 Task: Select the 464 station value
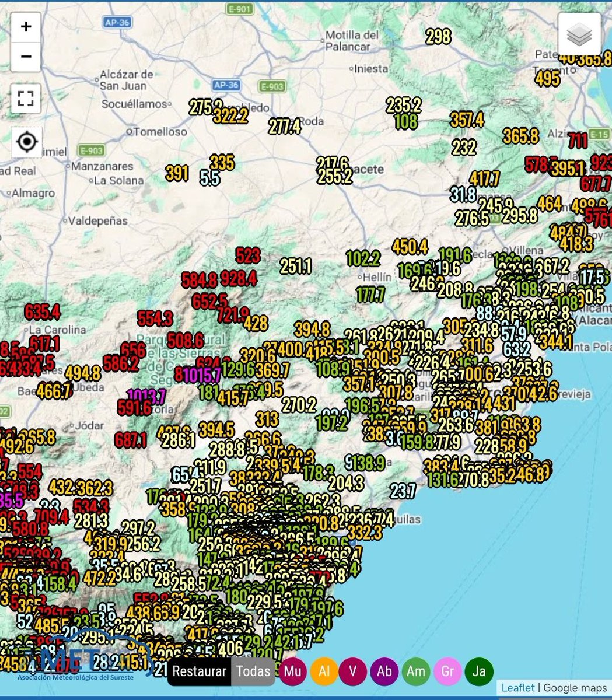(549, 203)
